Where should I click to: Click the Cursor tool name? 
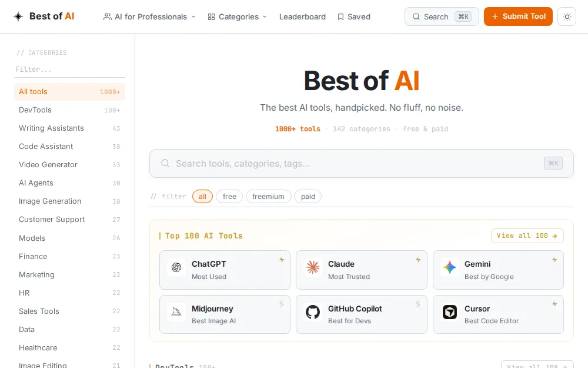477,309
